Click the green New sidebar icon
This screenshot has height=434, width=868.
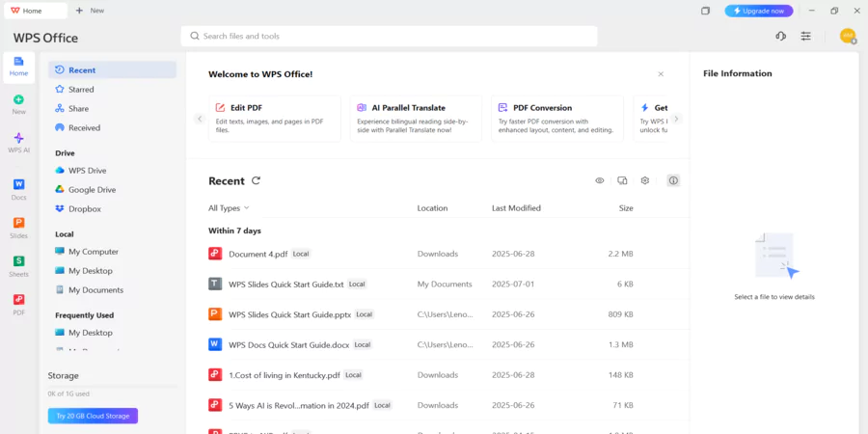click(x=19, y=99)
